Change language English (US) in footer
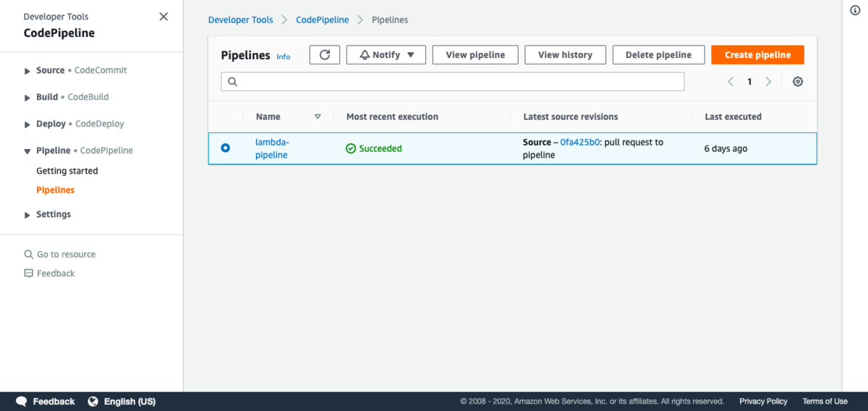 pos(129,402)
